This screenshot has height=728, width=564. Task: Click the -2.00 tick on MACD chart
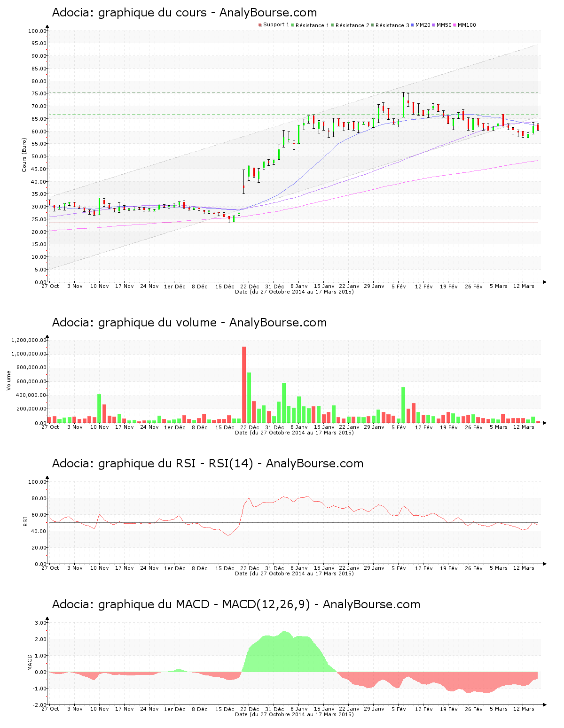(x=39, y=705)
